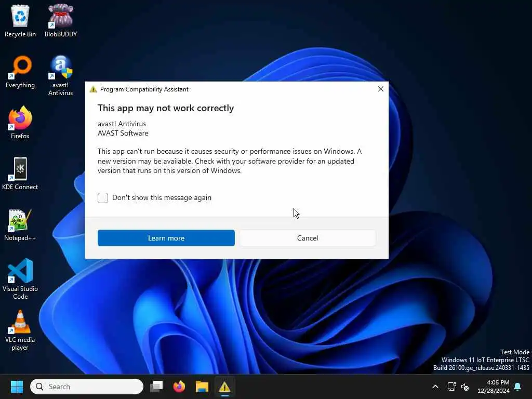Select the Visual Studio Code shortcut
The height and width of the screenshot is (399, 532).
[20, 279]
